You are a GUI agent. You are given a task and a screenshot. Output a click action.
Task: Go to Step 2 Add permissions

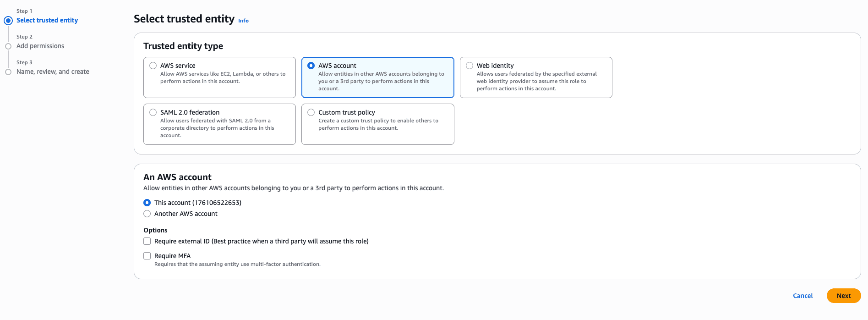[40, 46]
